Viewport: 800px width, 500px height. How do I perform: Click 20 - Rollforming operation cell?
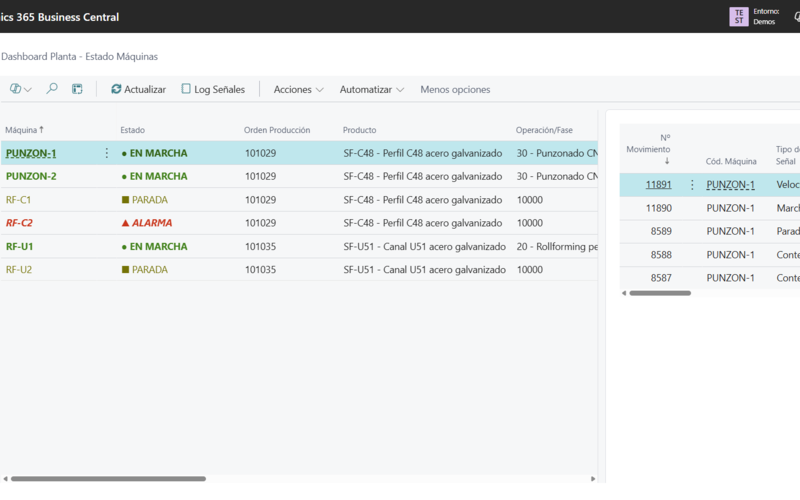(x=557, y=246)
